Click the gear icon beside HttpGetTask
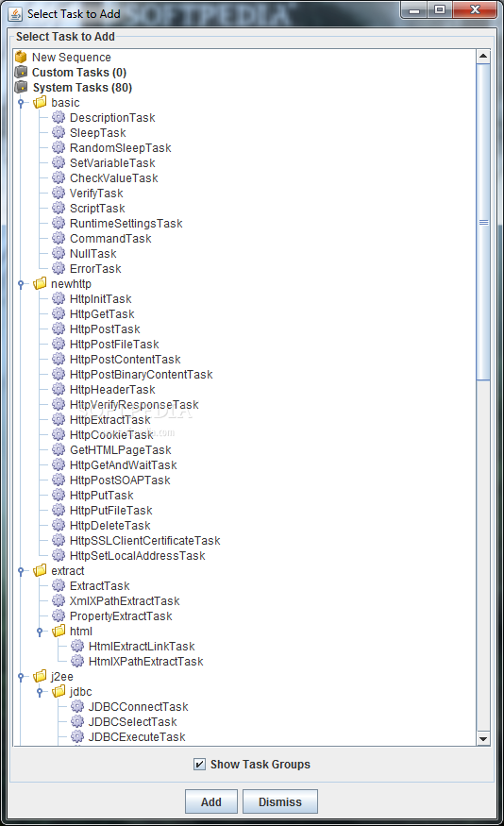This screenshot has width=504, height=826. coord(59,314)
